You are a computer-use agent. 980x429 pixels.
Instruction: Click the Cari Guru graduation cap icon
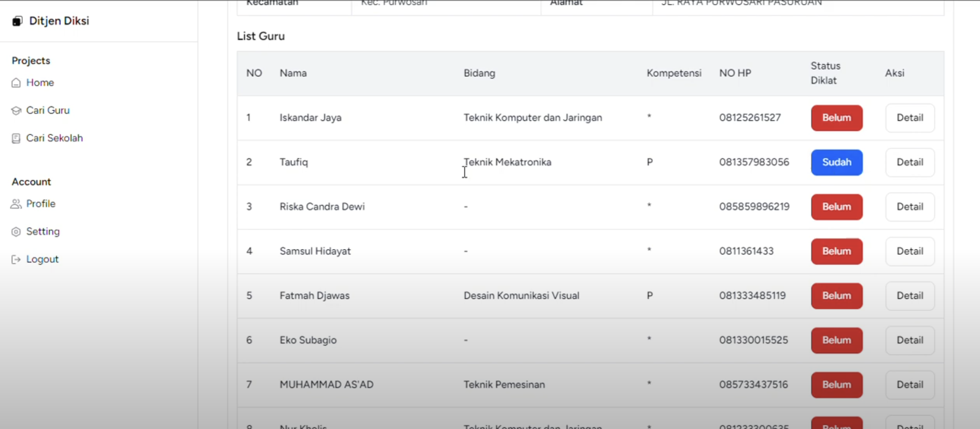[x=16, y=110]
